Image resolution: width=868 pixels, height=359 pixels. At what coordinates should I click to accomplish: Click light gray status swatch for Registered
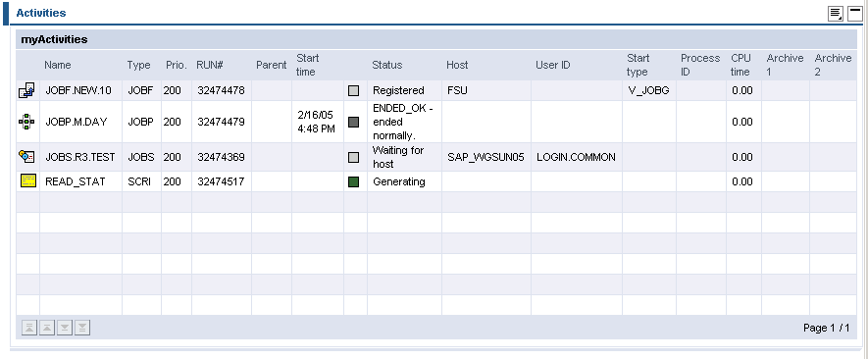point(353,91)
